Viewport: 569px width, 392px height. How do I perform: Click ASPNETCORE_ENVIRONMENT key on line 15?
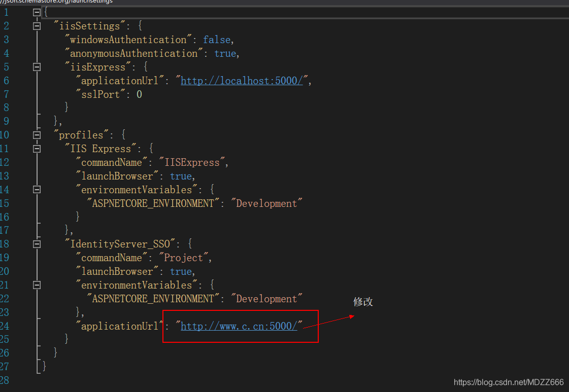coord(153,203)
